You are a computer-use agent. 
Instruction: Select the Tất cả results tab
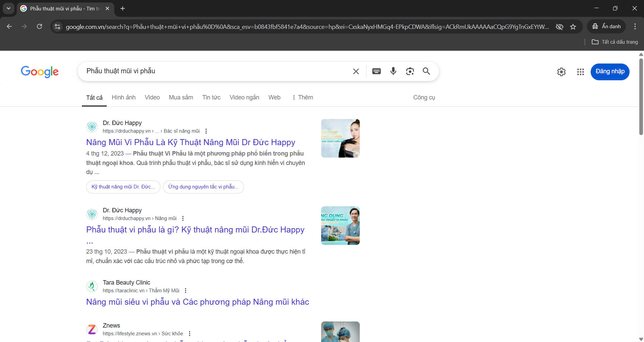point(94,98)
